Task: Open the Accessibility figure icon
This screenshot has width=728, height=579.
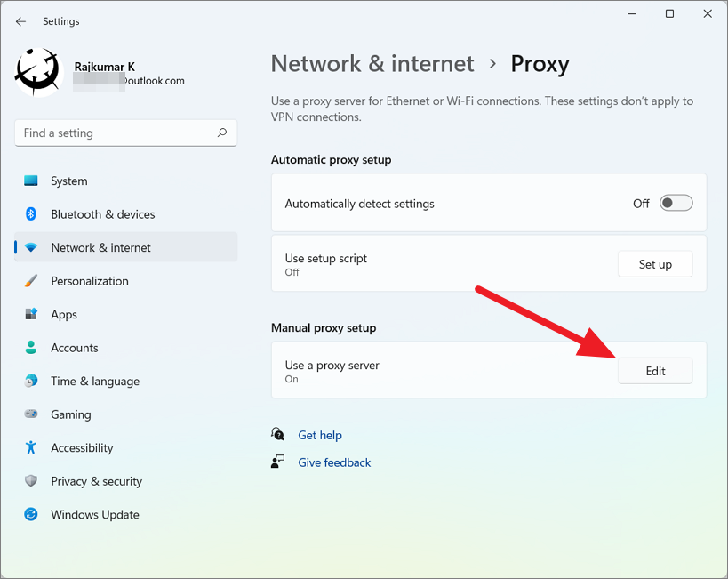Action: (x=31, y=447)
